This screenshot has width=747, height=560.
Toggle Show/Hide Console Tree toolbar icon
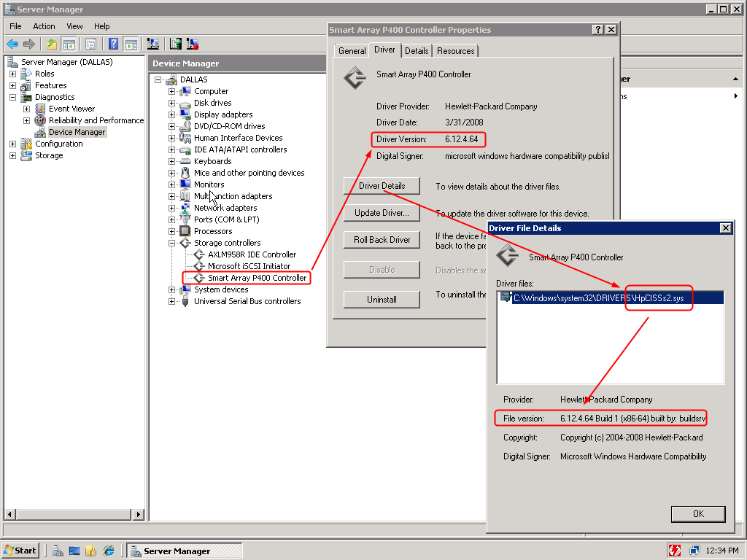click(x=69, y=44)
